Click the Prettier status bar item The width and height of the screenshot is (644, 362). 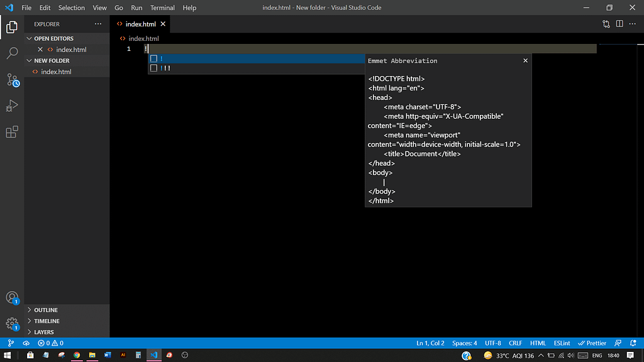pyautogui.click(x=592, y=343)
